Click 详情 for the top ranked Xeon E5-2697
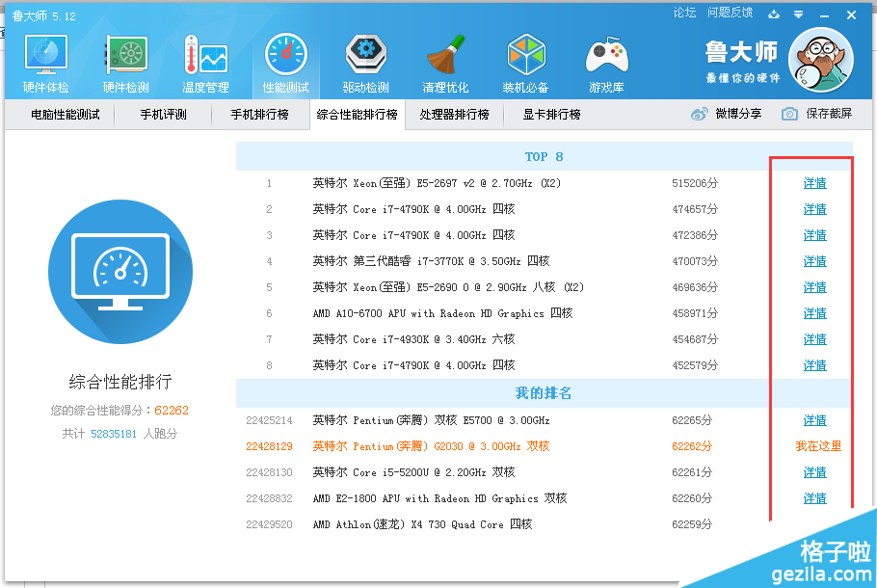877x588 pixels. [x=814, y=182]
